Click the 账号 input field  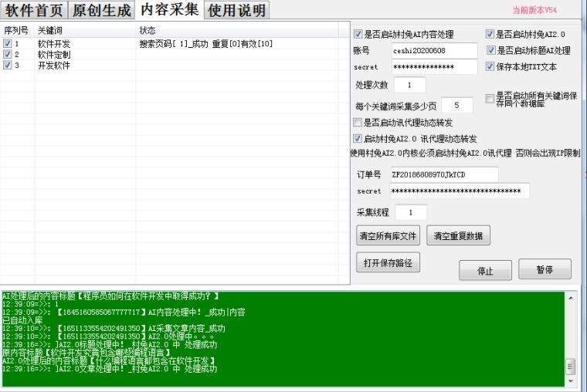tap(434, 50)
